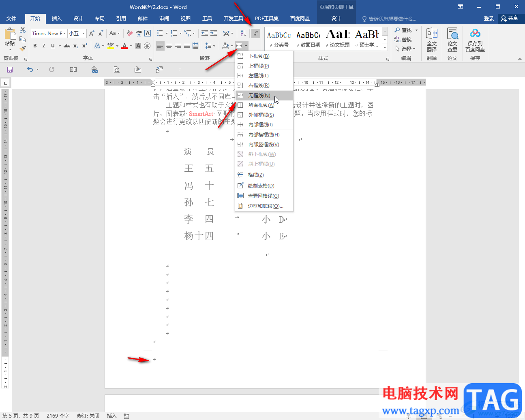
Task: Open the font size 小五 dropdown
Action: click(x=84, y=33)
